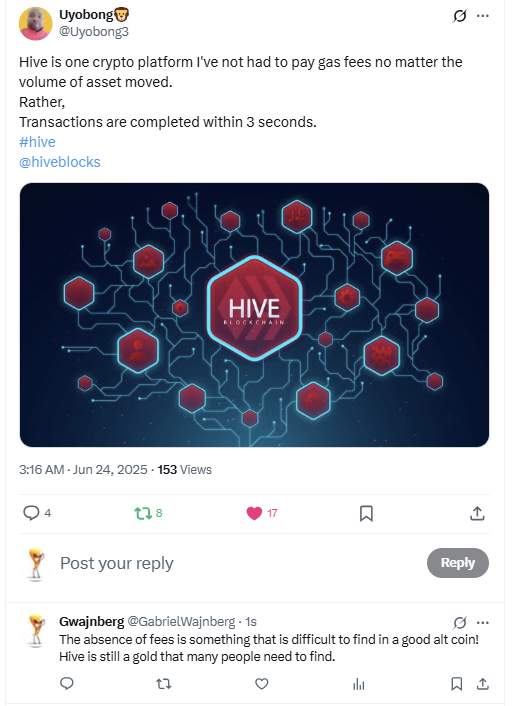Open Grok icon on Gwajnberg's reply
The width and height of the screenshot is (522, 706).
click(x=459, y=623)
